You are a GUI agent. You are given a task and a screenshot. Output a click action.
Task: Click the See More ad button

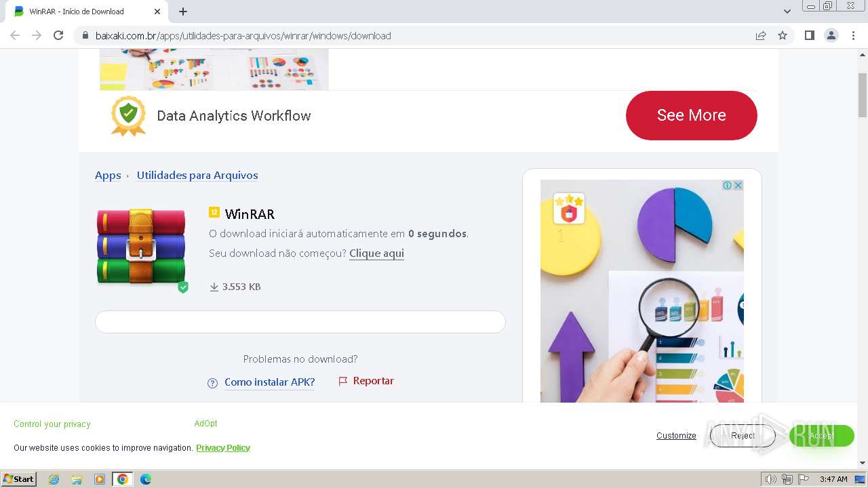[x=691, y=115]
